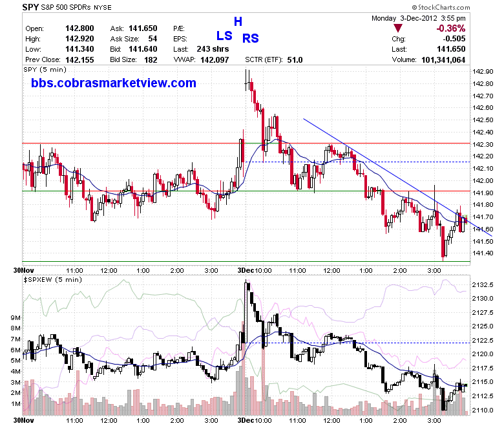Click the blue RS annotation label

click(x=251, y=38)
